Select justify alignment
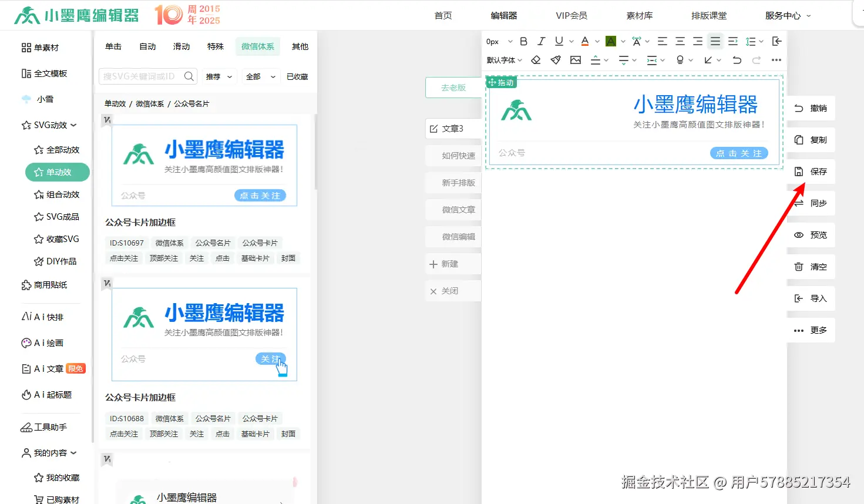The image size is (864, 504). (715, 41)
